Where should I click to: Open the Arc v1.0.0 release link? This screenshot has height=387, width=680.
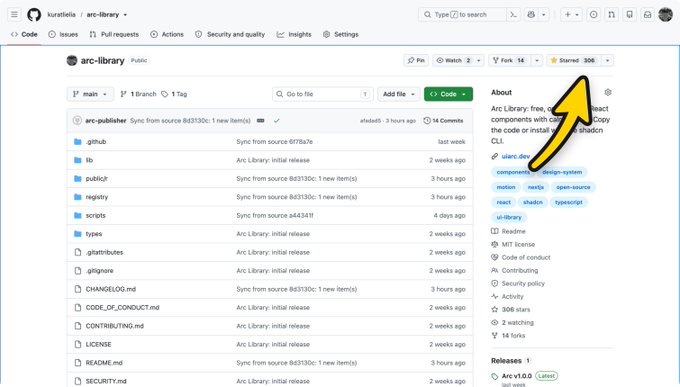click(517, 376)
